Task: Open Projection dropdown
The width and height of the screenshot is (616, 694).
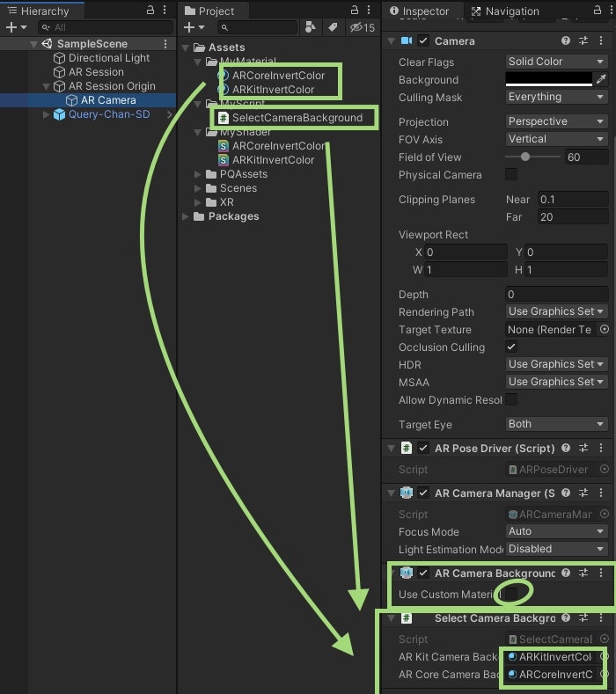Action: click(x=556, y=121)
